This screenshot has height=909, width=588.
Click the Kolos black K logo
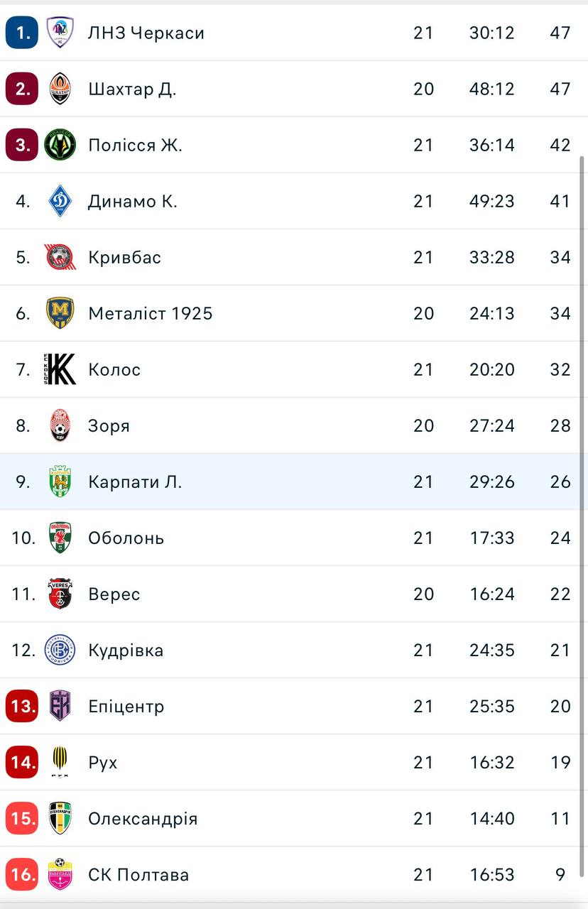coord(60,369)
